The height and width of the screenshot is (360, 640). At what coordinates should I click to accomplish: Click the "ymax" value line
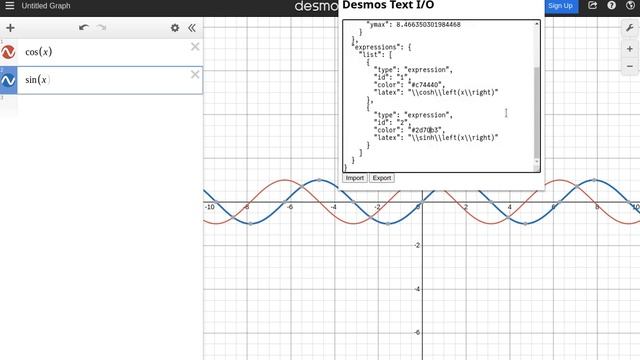(413, 24)
